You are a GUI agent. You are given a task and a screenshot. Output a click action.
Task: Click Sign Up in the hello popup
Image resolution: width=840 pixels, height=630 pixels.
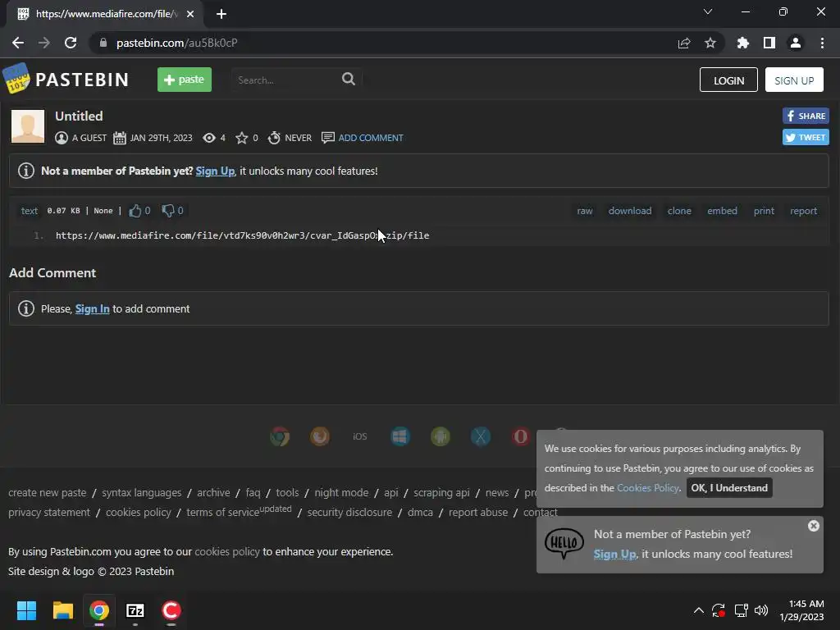coord(614,554)
